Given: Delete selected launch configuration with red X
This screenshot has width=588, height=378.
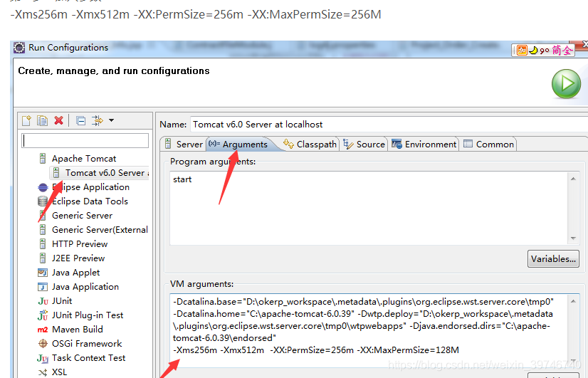Looking at the screenshot, I should pos(58,120).
